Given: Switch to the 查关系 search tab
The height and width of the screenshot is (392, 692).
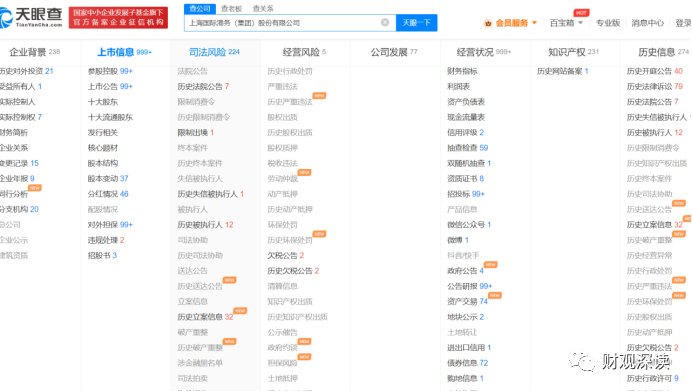Looking at the screenshot, I should [x=263, y=8].
